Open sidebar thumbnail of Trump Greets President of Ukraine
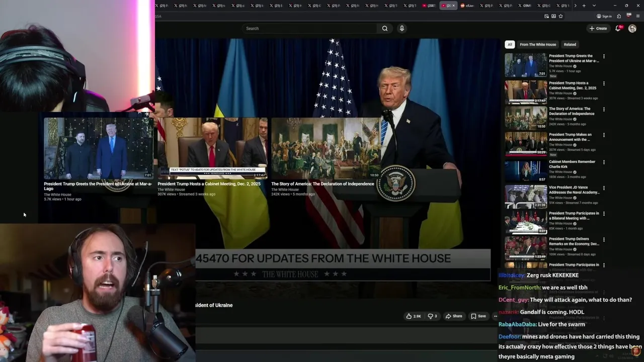Image resolution: width=644 pixels, height=362 pixels. pyautogui.click(x=526, y=65)
